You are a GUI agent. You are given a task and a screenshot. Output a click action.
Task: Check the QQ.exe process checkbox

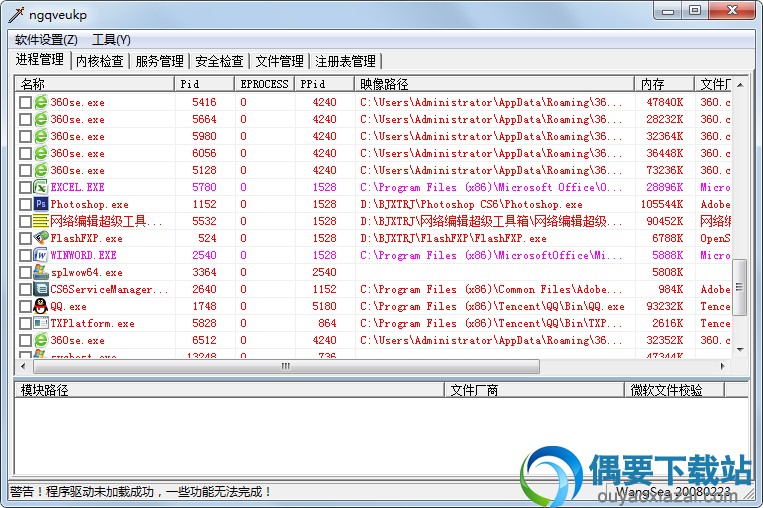click(25, 307)
